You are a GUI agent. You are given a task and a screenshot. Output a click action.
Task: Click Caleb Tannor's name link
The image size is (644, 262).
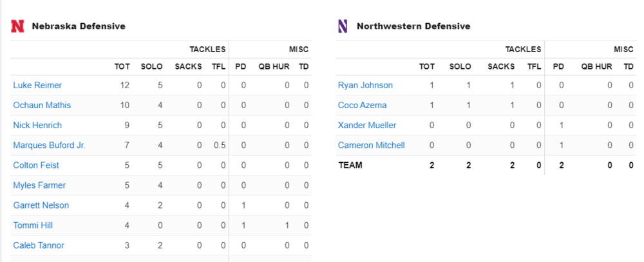(39, 245)
